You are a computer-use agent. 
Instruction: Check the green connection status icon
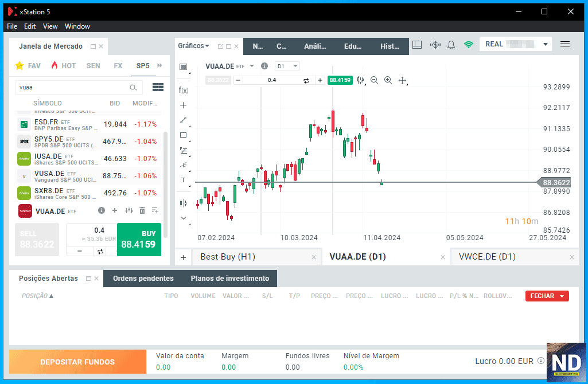click(x=468, y=45)
